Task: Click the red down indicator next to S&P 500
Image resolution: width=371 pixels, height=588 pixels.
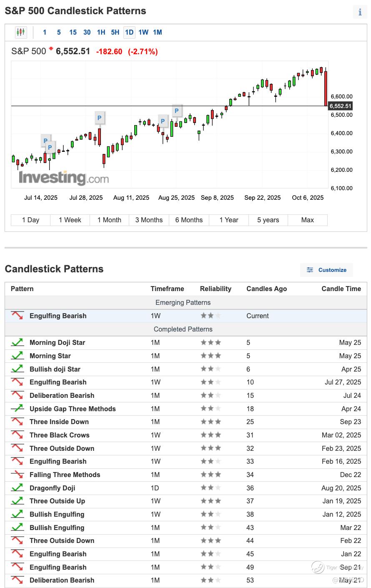Action: click(51, 49)
